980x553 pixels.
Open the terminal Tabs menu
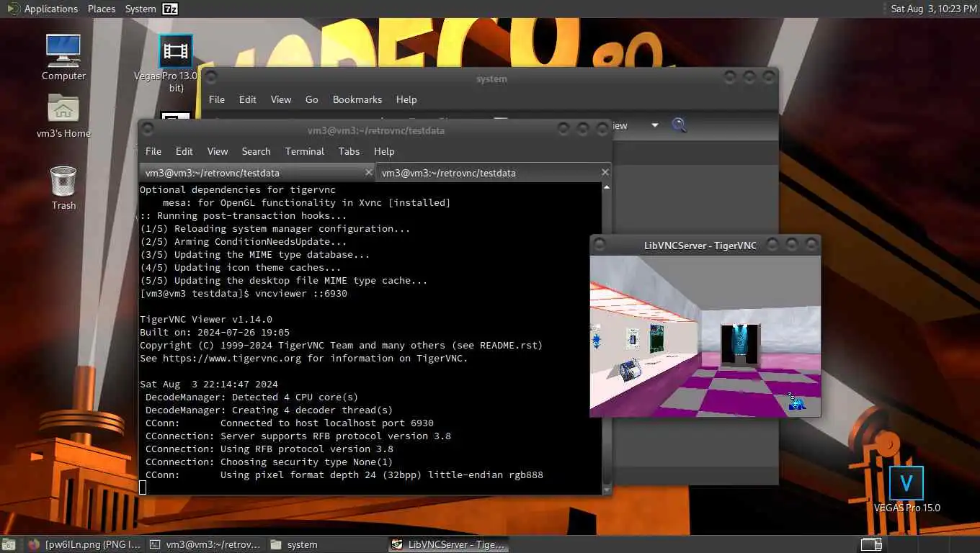(349, 151)
